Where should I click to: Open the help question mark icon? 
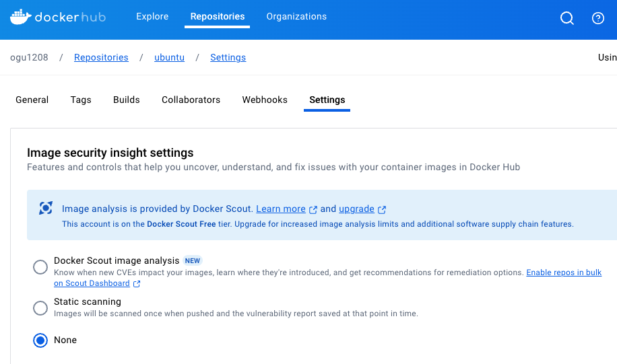pyautogui.click(x=598, y=18)
